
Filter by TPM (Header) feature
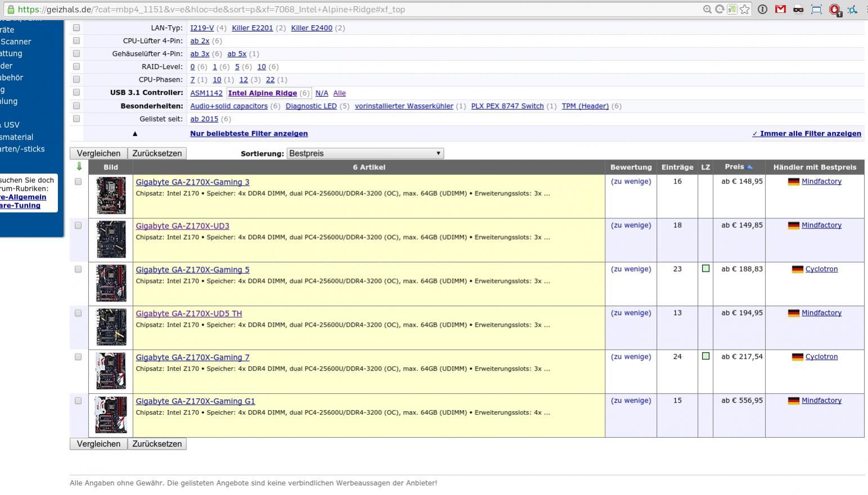[x=585, y=106]
